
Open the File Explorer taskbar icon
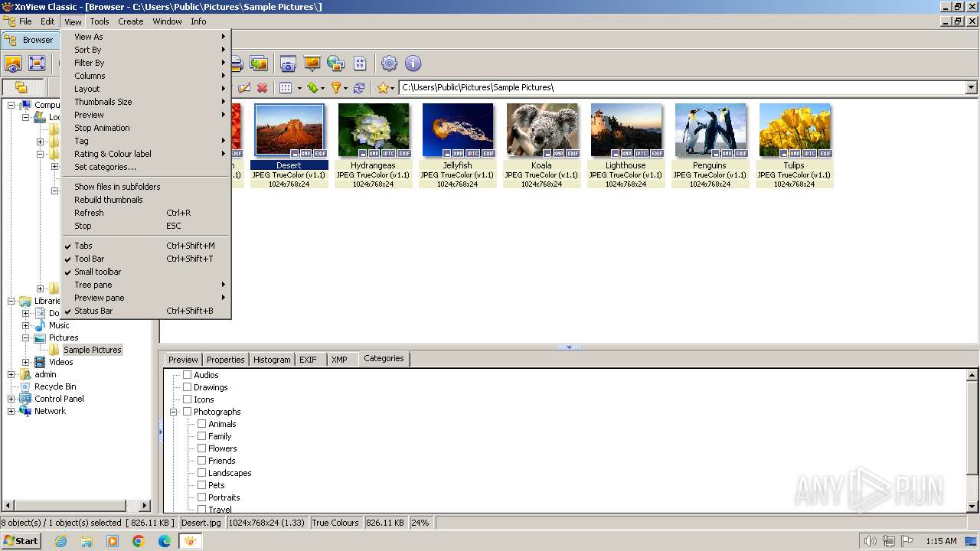pyautogui.click(x=87, y=541)
